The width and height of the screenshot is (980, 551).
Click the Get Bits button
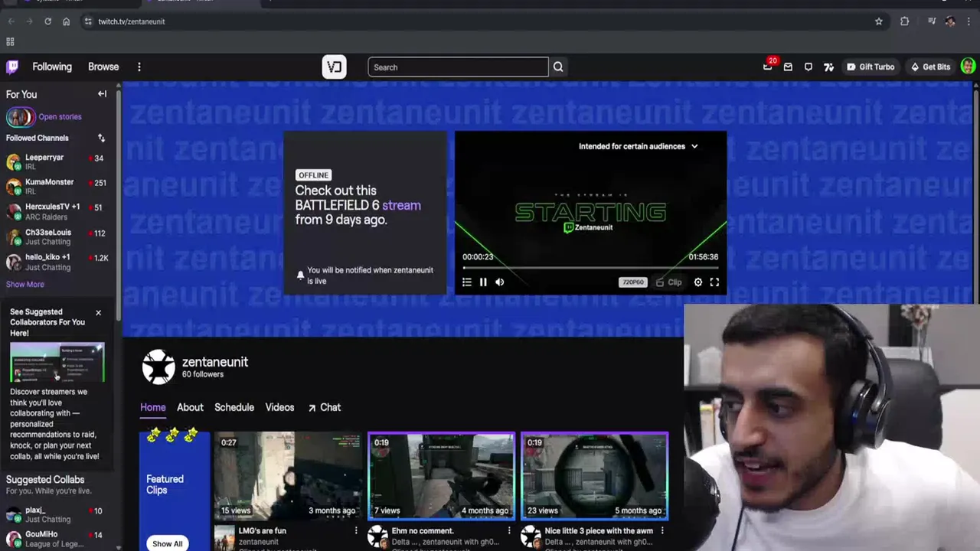point(929,67)
